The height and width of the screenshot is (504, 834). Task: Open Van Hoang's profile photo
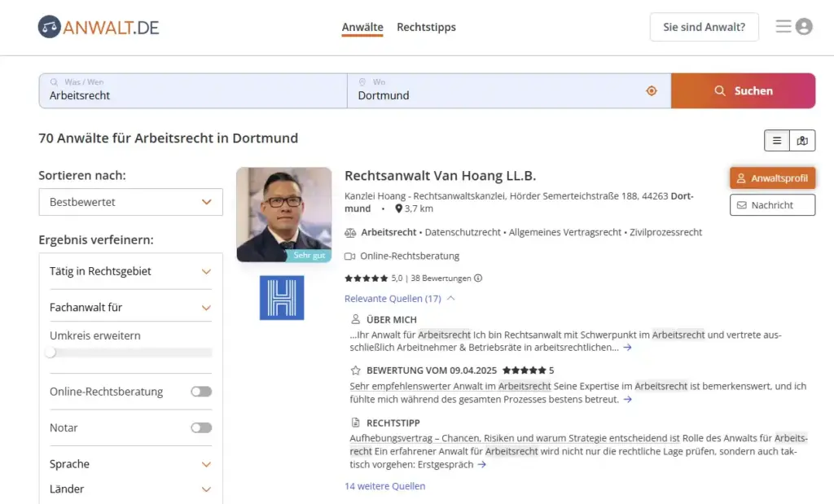point(284,215)
